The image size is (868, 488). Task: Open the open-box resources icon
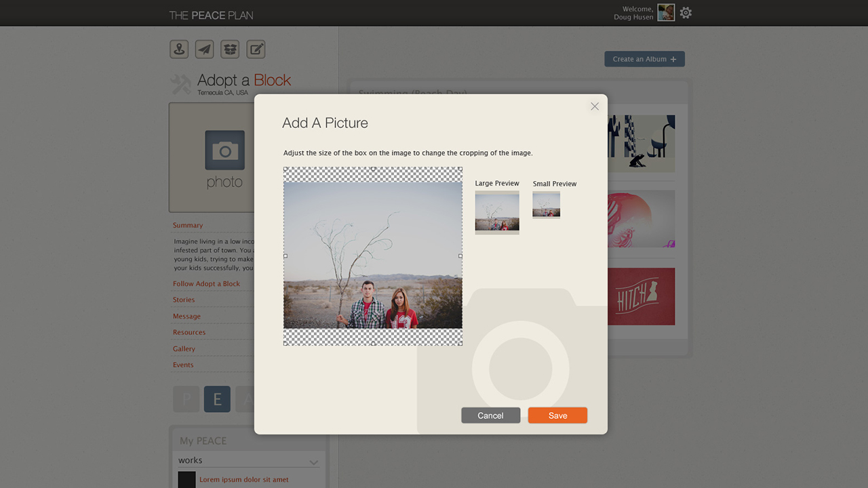230,49
